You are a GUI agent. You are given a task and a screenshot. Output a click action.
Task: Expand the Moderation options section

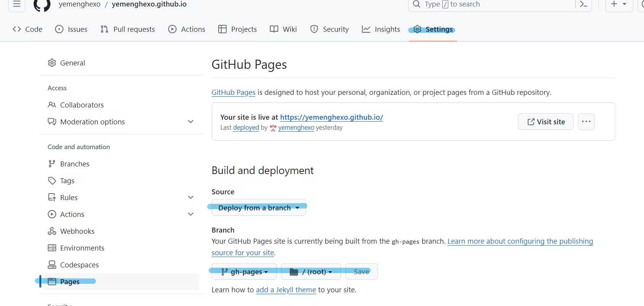[x=191, y=122]
